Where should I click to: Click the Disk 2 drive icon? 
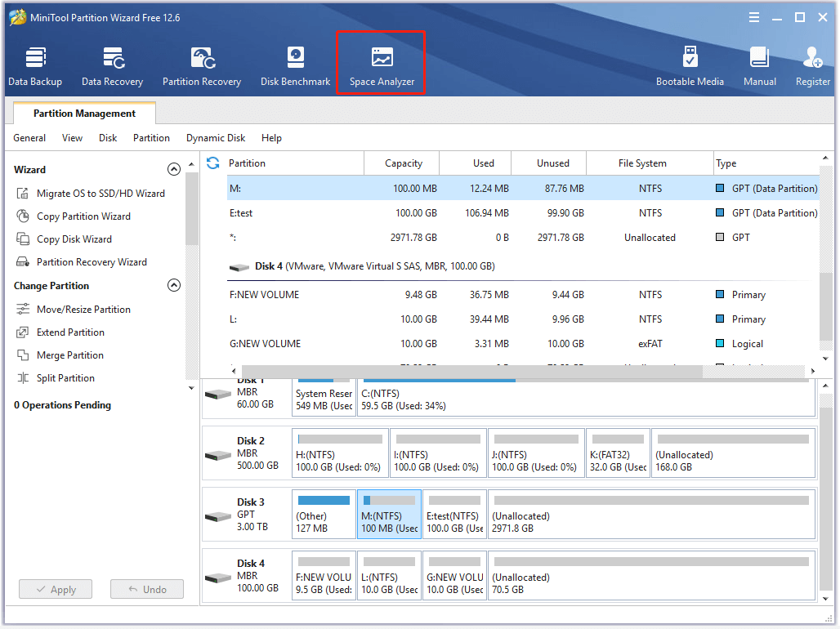218,455
